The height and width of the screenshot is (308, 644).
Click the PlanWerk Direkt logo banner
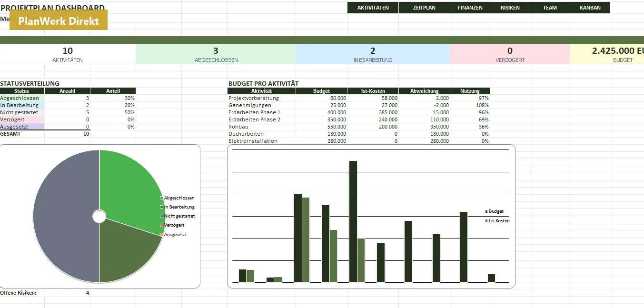coord(59,21)
